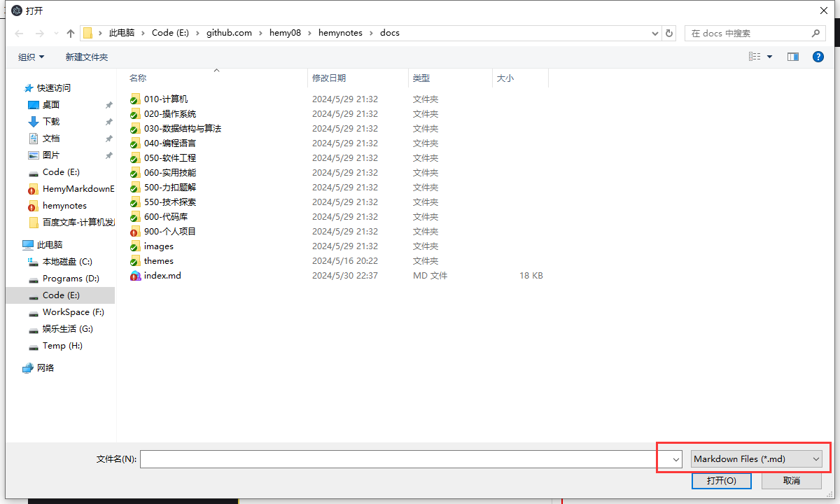Expand the 组织 organize menu
Image resolution: width=840 pixels, height=504 pixels.
pos(31,57)
